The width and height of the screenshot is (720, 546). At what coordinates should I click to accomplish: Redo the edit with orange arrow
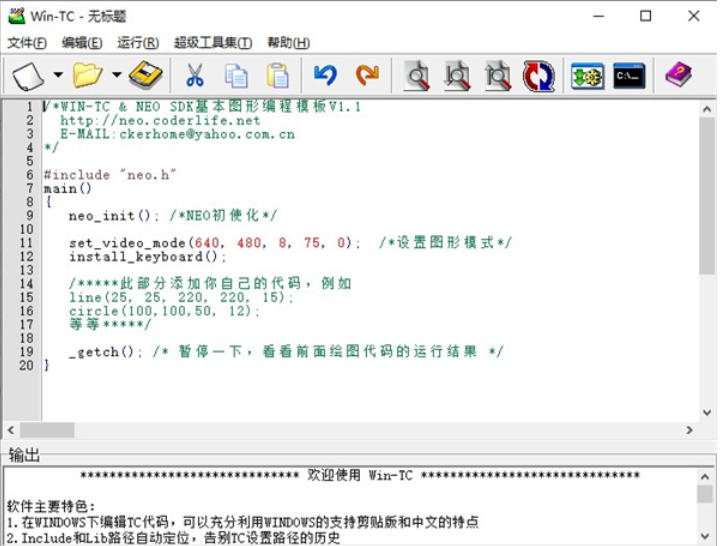coord(367,75)
